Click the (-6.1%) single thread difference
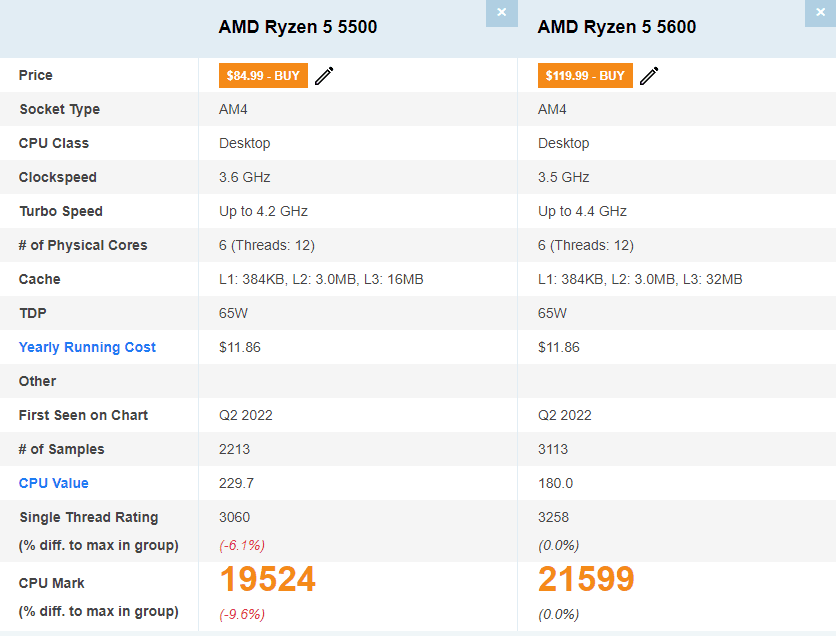This screenshot has width=836, height=636. click(242, 545)
